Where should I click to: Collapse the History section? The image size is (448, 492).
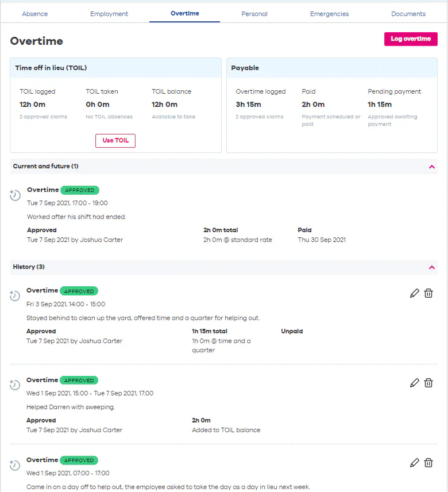(431, 267)
